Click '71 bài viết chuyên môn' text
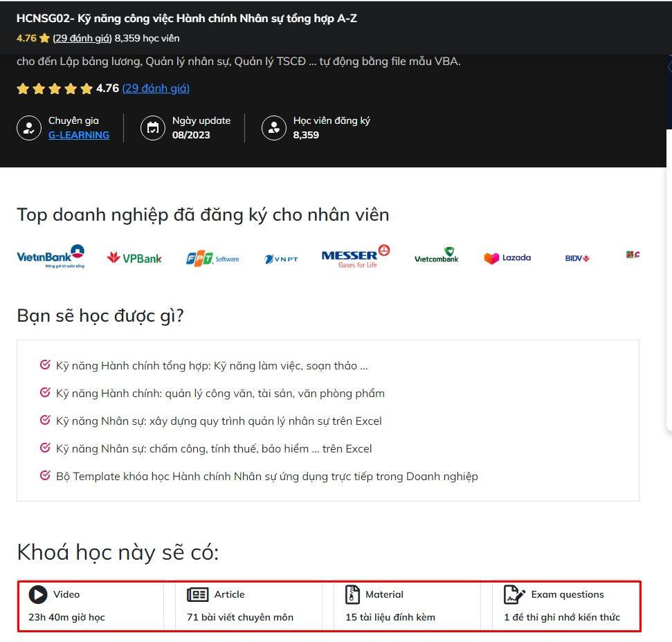 pyautogui.click(x=240, y=617)
